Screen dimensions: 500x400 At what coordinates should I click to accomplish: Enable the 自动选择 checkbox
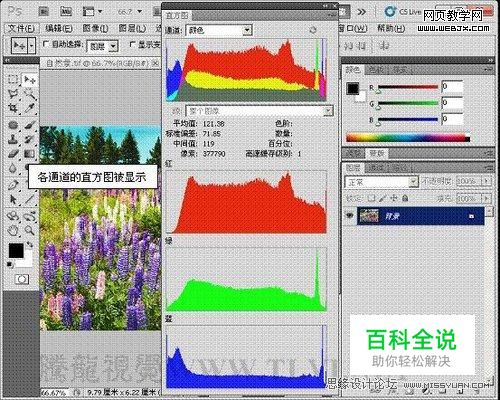(x=46, y=44)
